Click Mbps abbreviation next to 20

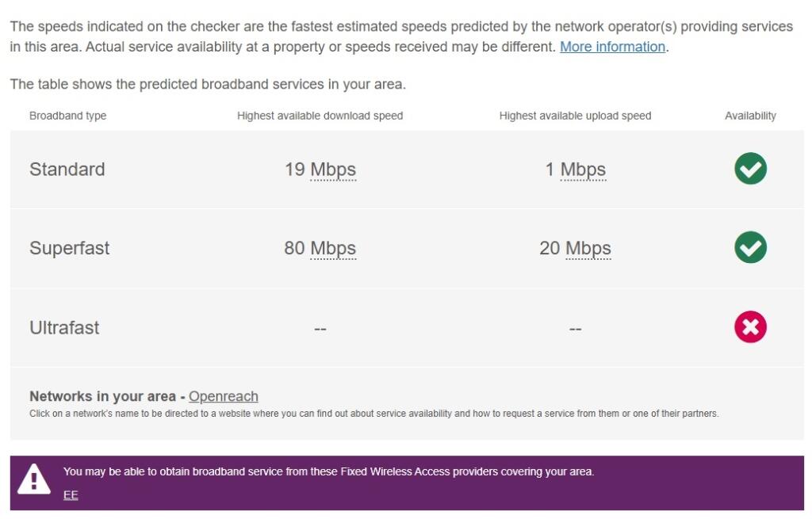click(588, 249)
